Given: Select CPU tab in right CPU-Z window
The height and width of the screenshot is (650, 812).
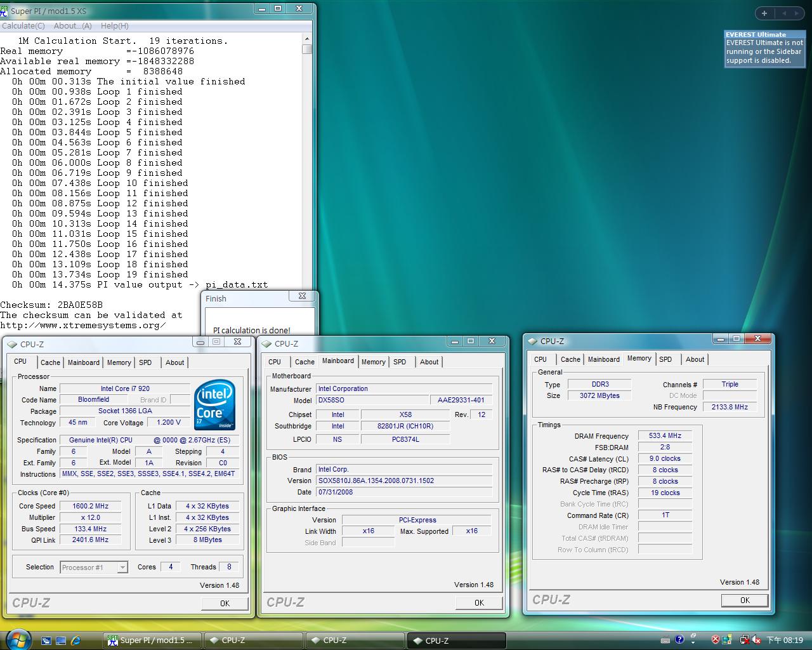Looking at the screenshot, I should pos(540,359).
